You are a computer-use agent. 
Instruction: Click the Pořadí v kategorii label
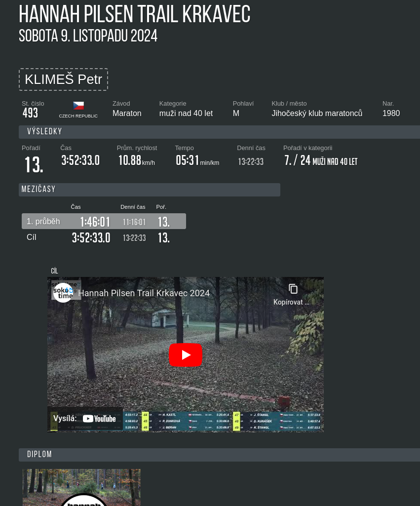[308, 148]
